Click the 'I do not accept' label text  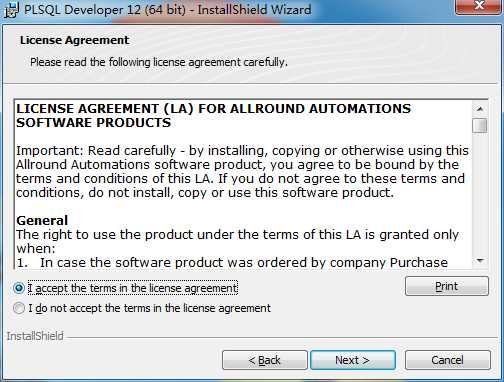[x=149, y=308]
